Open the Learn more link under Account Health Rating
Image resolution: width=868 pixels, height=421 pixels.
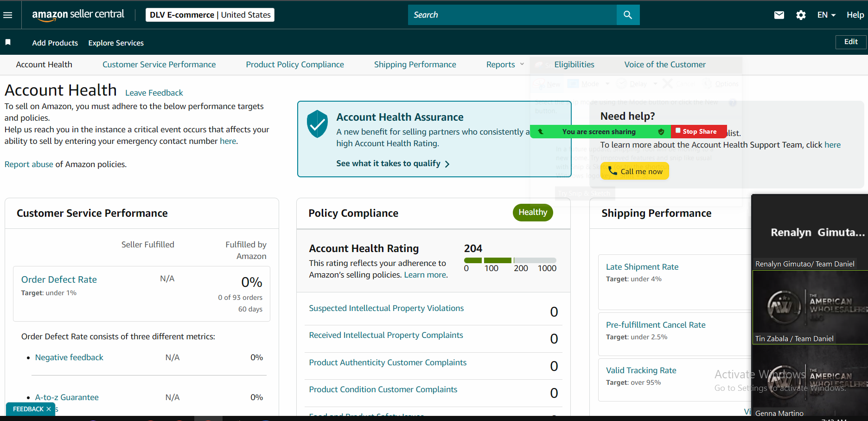(425, 275)
